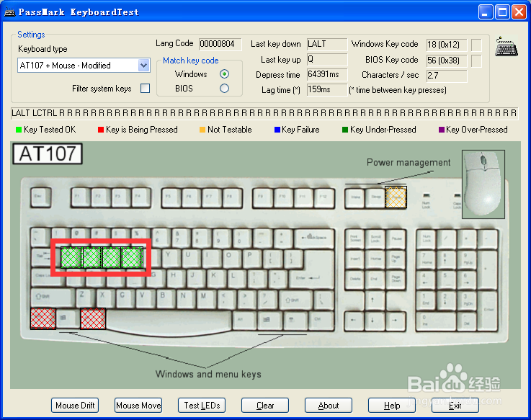Click the green hatched Q key
Image resolution: width=531 pixels, height=420 pixels.
tap(71, 258)
